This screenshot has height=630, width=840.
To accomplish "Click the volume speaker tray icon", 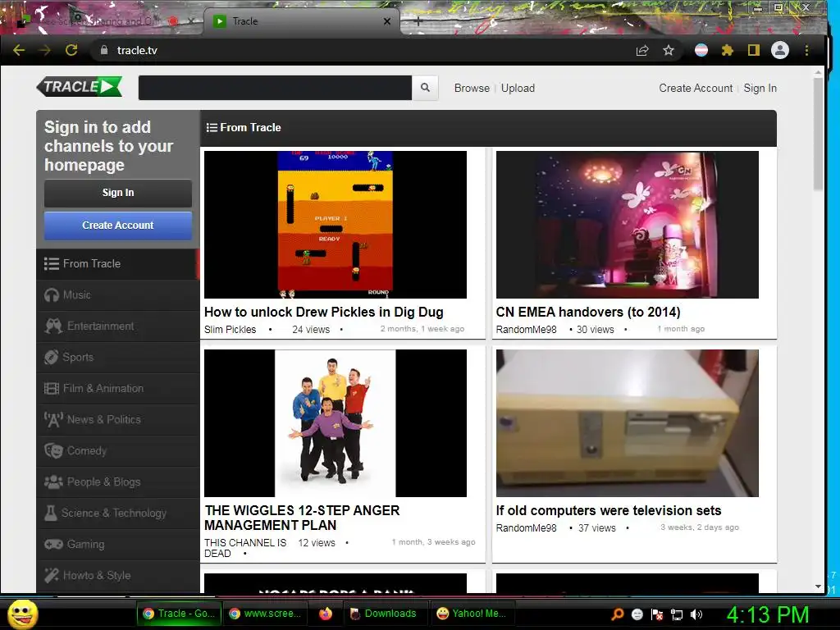I will (696, 614).
